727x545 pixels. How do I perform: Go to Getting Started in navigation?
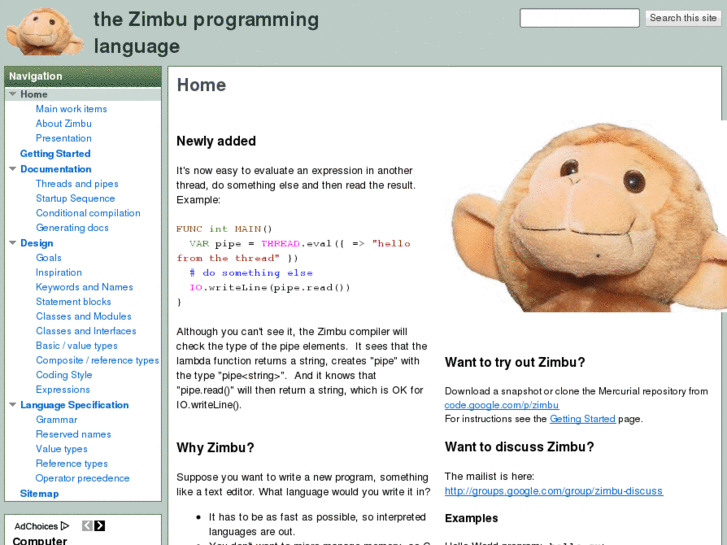coord(55,154)
